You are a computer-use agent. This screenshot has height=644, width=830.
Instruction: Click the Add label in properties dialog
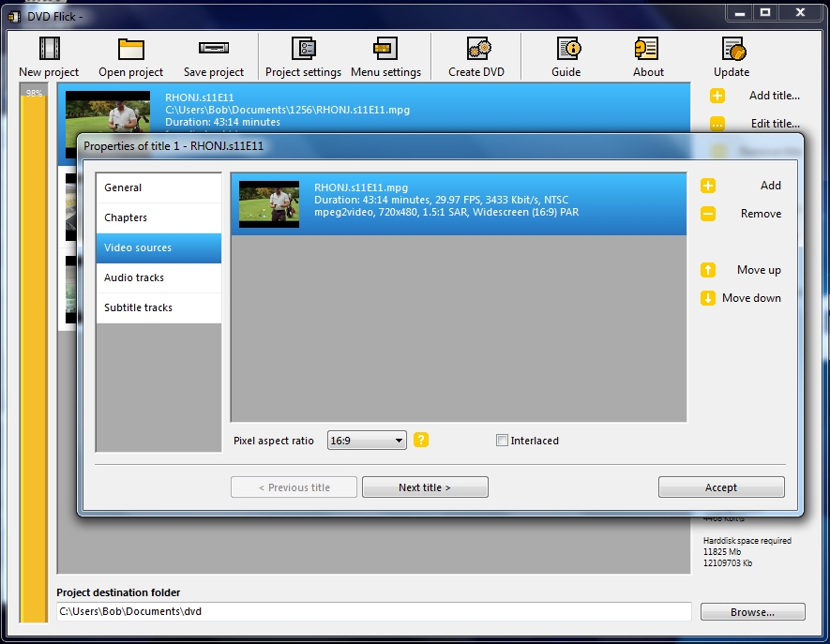(x=771, y=186)
